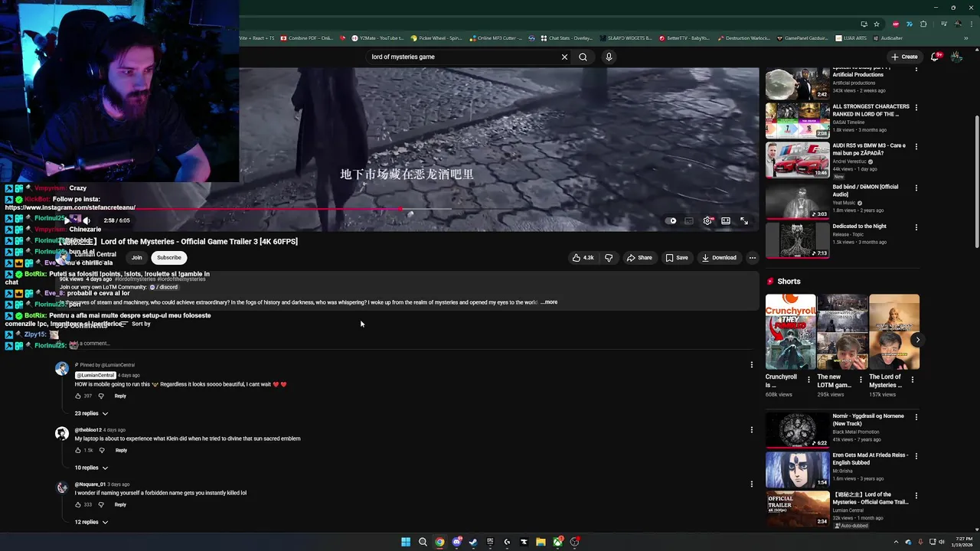Expand video description with ...more
Viewport: 980px width, 551px height.
[550, 302]
